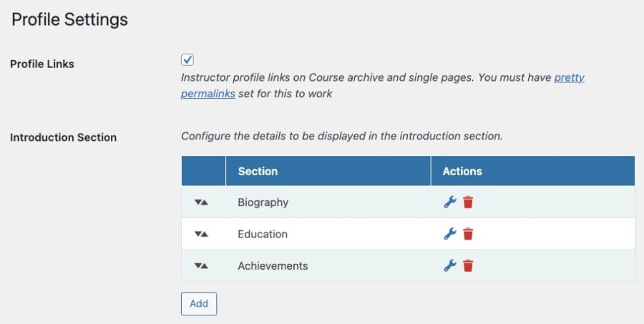Open settings wrench for Education section
644x324 pixels.
pyautogui.click(x=449, y=234)
